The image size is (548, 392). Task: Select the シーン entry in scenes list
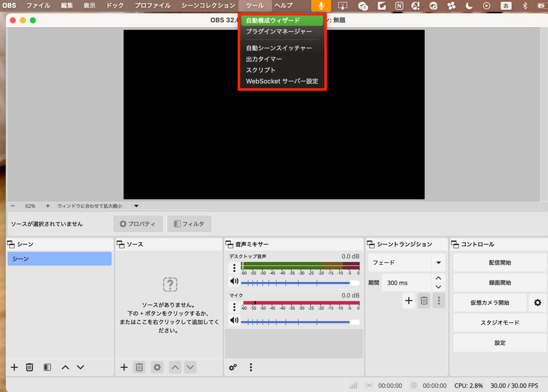[59, 258]
